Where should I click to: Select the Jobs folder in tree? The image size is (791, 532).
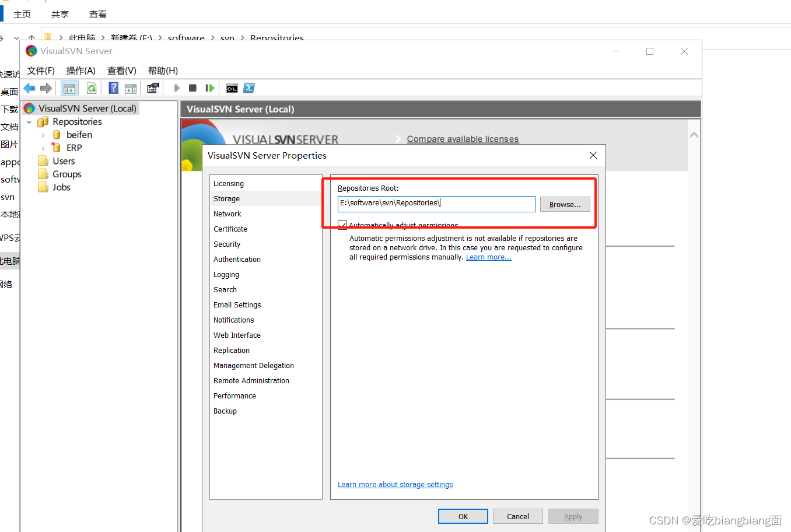click(61, 187)
